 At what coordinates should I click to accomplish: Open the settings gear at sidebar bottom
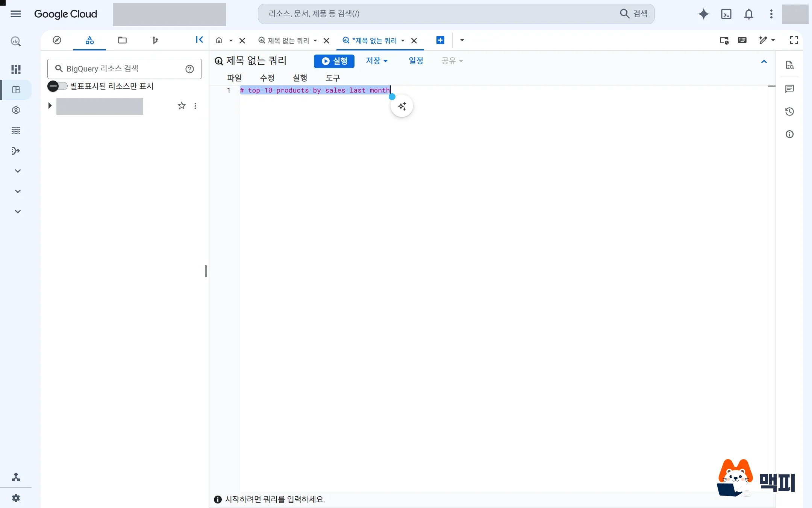16,498
